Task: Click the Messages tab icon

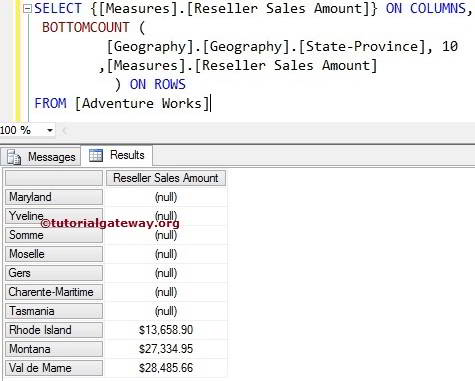Action: coord(14,157)
